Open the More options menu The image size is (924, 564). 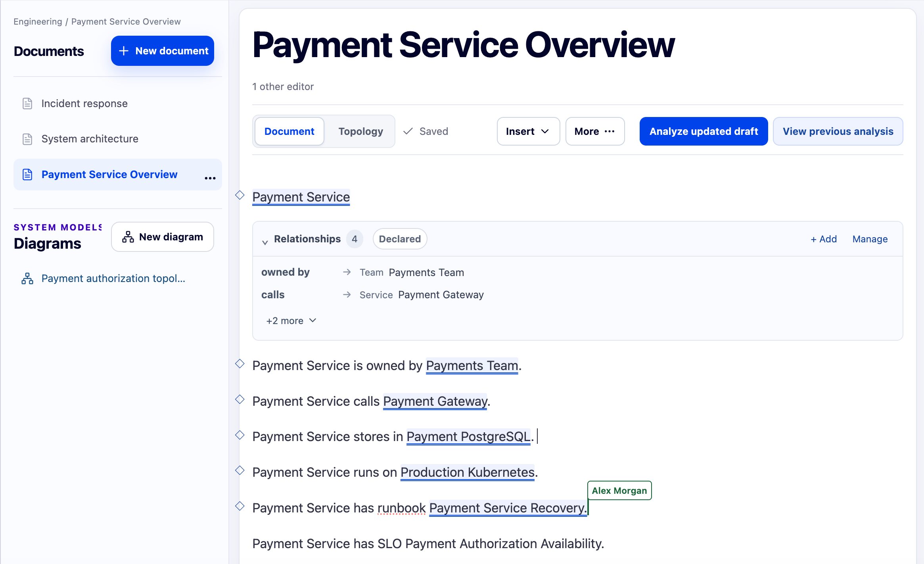coord(595,131)
